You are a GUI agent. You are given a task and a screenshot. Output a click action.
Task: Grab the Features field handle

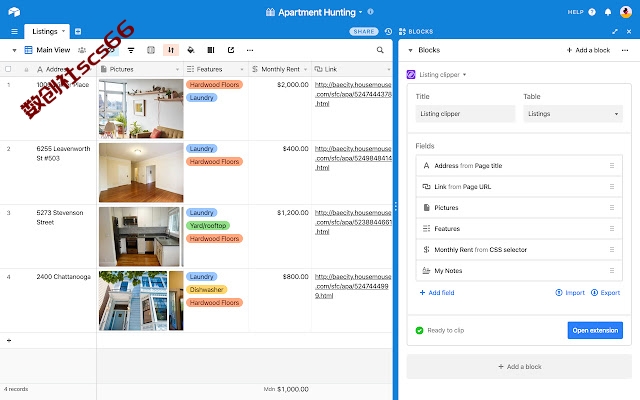click(x=612, y=229)
